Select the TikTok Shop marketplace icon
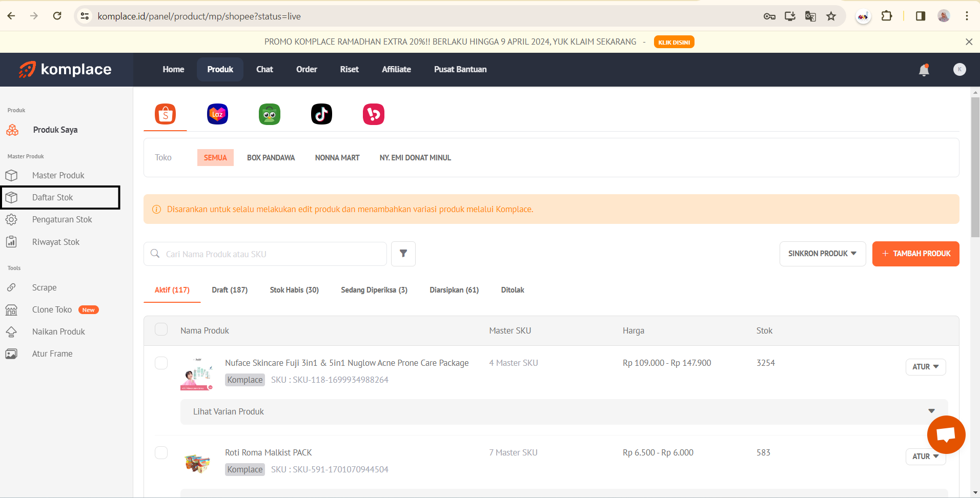 (x=321, y=114)
